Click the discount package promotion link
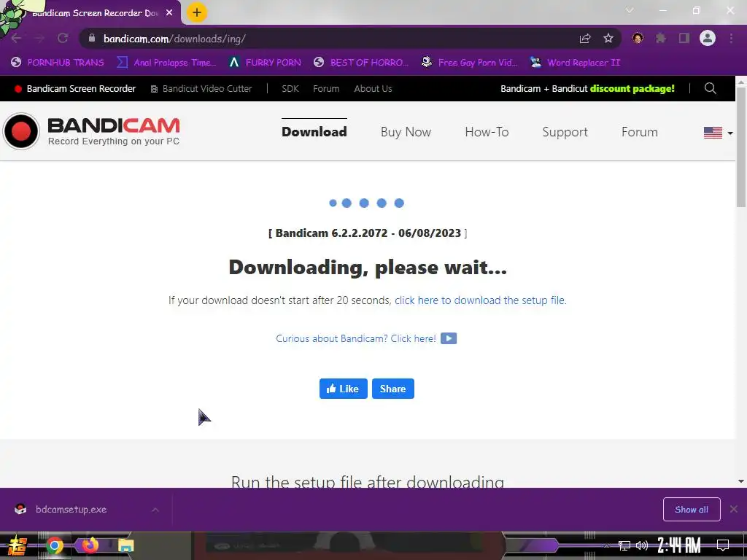The height and width of the screenshot is (560, 747). (587, 88)
